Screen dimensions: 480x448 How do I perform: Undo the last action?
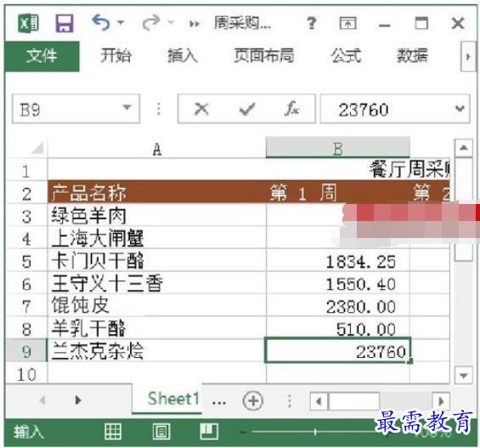(x=101, y=23)
